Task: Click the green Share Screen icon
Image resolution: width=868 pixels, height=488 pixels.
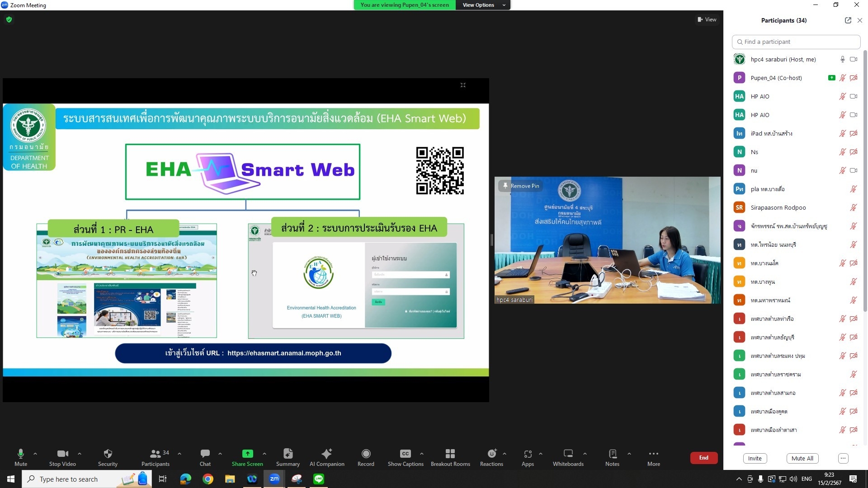Action: (x=247, y=454)
